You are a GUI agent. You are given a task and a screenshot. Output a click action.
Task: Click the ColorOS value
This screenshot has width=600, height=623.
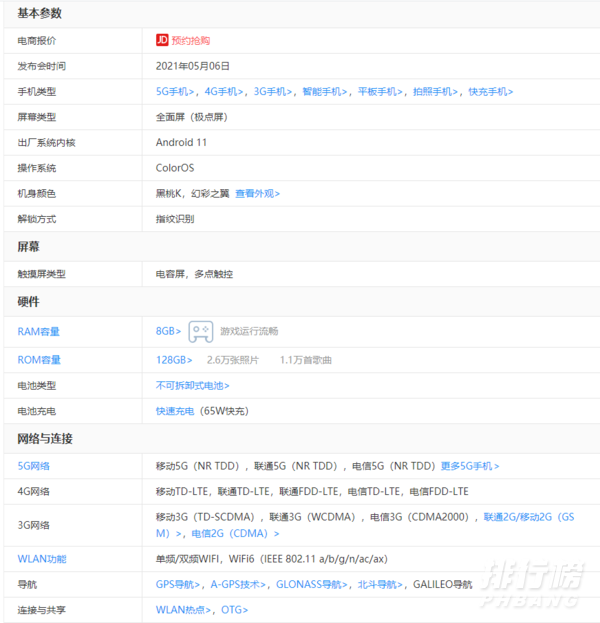(175, 168)
